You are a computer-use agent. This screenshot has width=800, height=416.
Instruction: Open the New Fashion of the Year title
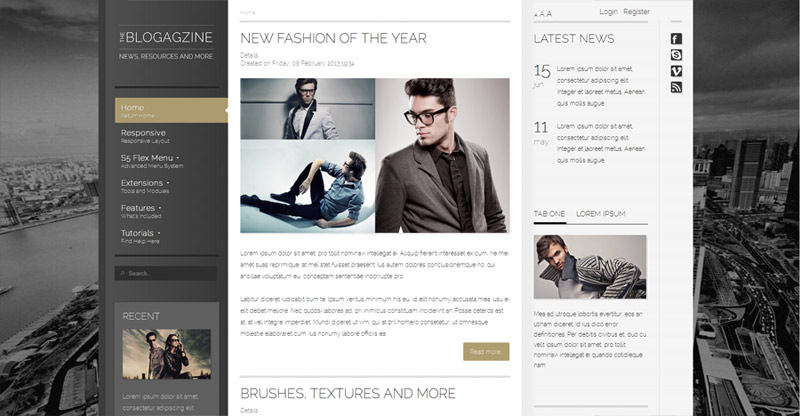click(x=333, y=38)
